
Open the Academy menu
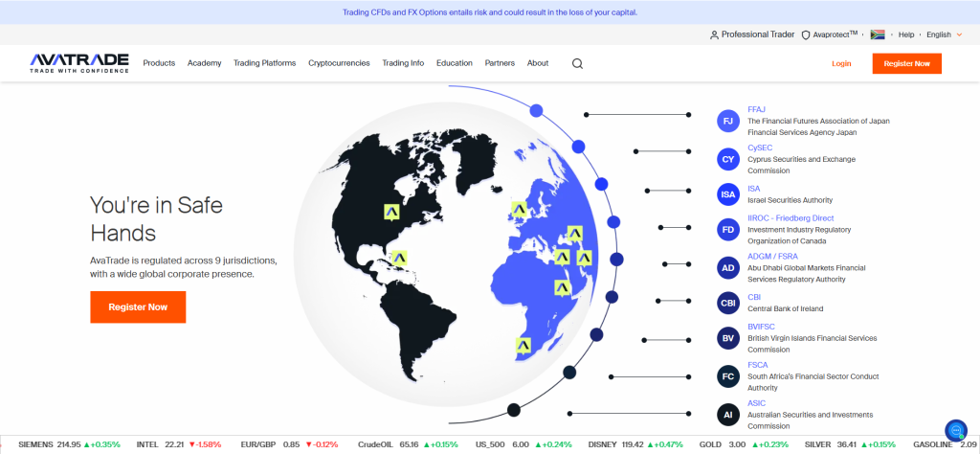[205, 63]
